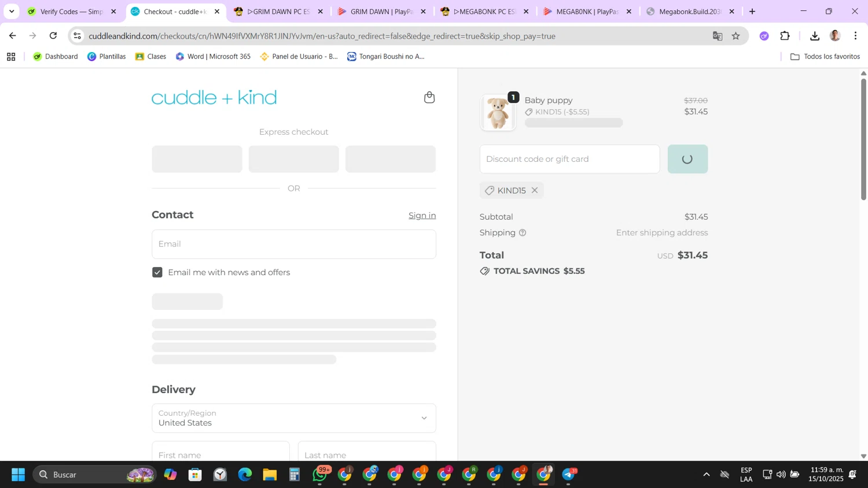
Task: Click the cuddle + kind logo
Action: click(214, 97)
